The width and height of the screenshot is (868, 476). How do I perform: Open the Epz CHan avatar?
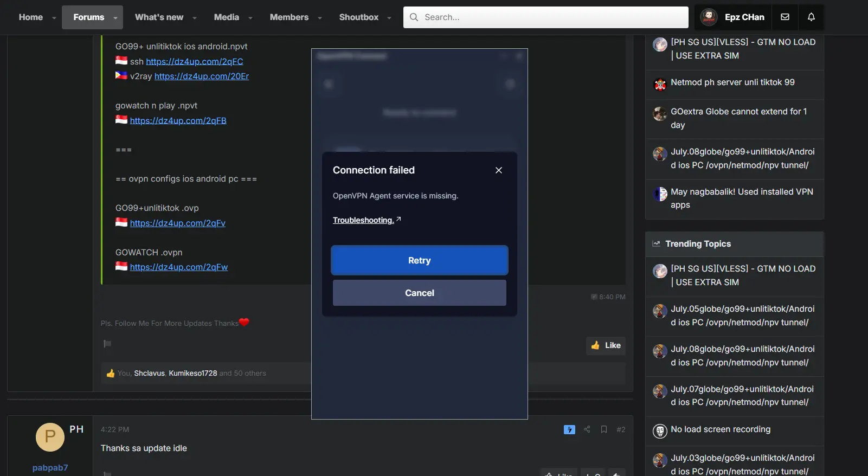pyautogui.click(x=709, y=17)
